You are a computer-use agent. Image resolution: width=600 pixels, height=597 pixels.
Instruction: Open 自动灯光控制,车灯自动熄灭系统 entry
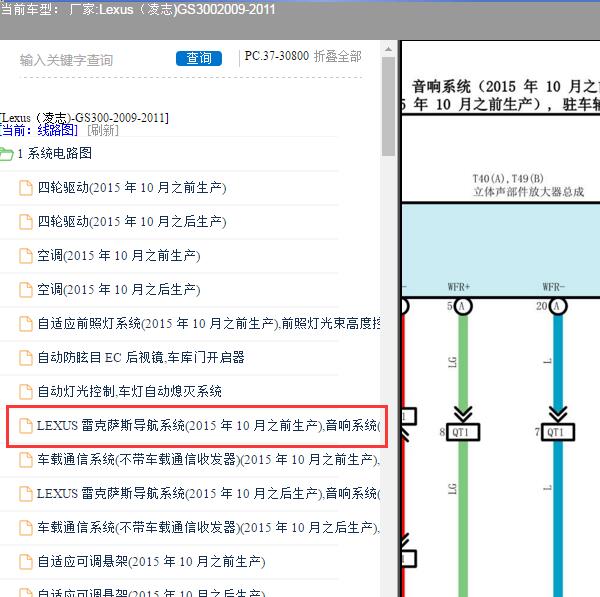coord(129,391)
